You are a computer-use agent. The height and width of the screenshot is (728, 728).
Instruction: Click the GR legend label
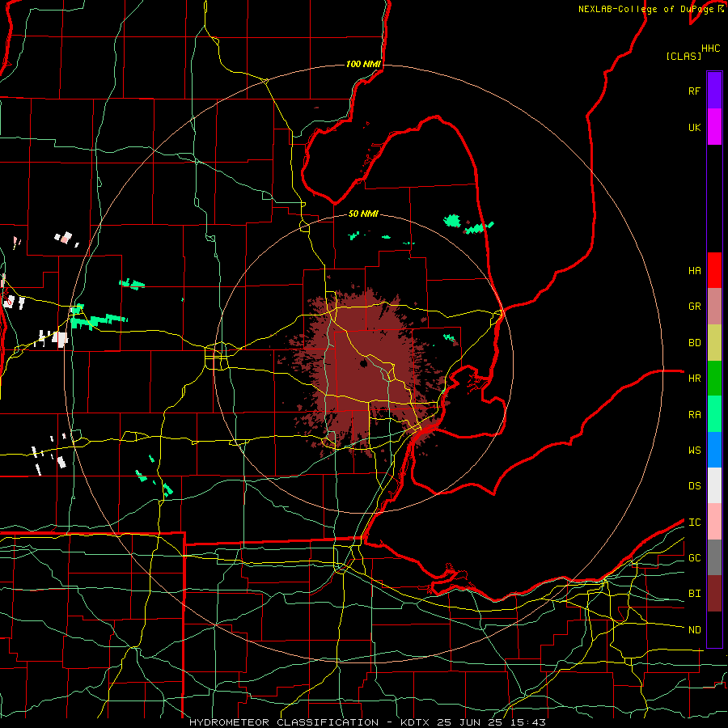click(x=694, y=307)
